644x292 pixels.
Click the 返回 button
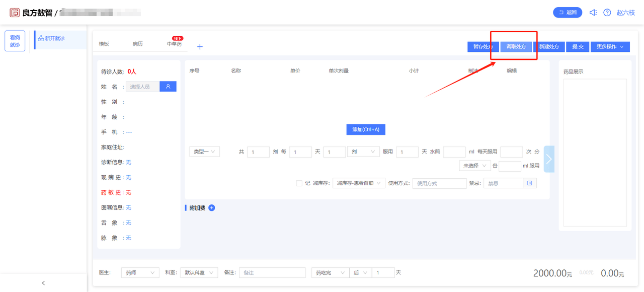tap(568, 13)
